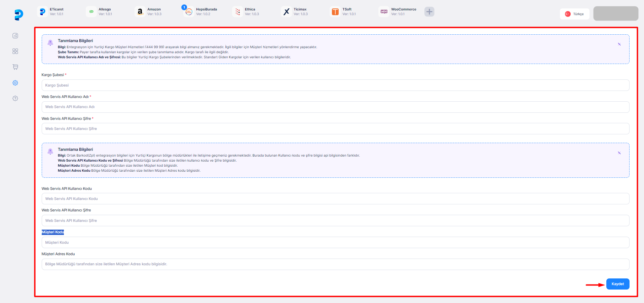This screenshot has width=644, height=303.
Task: Click the bell icon in the Ortak Barkod info box
Action: coord(50,151)
